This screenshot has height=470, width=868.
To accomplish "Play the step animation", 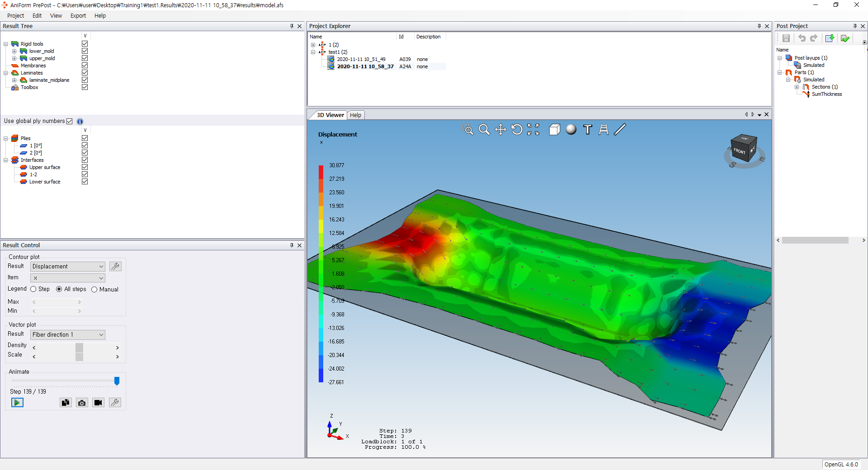I will click(17, 403).
